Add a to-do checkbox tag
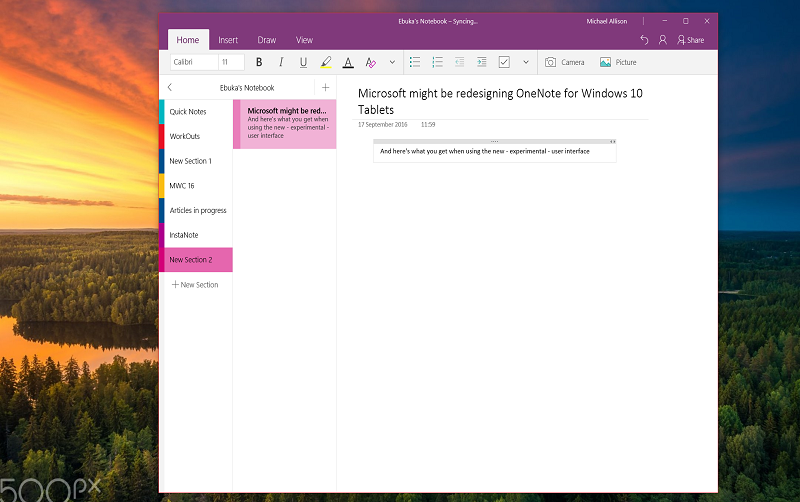 (x=504, y=62)
